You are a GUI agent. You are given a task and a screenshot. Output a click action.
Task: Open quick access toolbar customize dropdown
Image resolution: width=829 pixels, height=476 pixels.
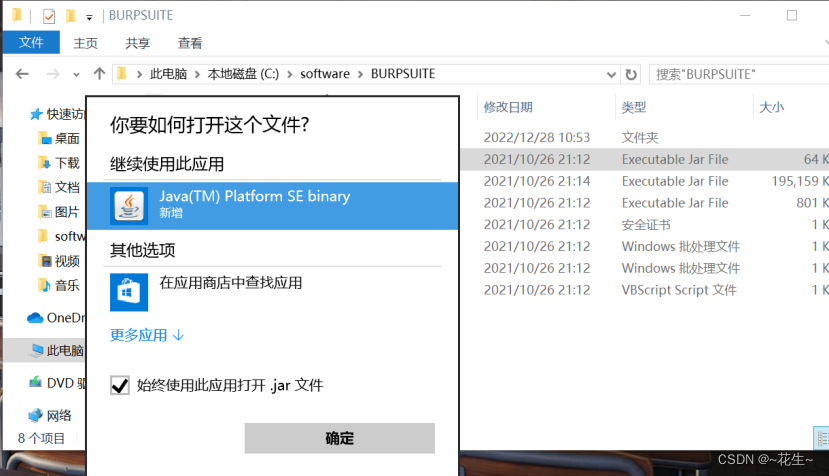89,17
